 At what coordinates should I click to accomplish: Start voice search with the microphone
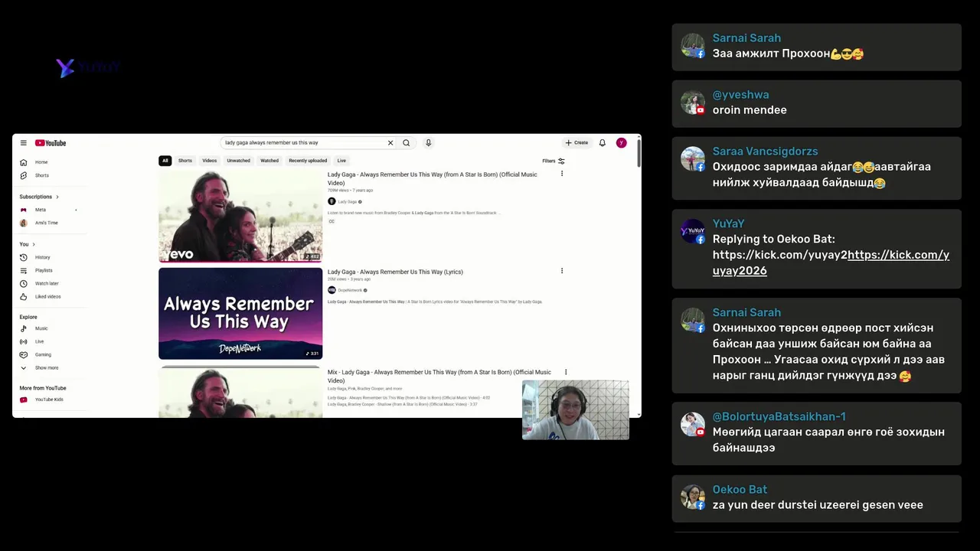point(429,143)
